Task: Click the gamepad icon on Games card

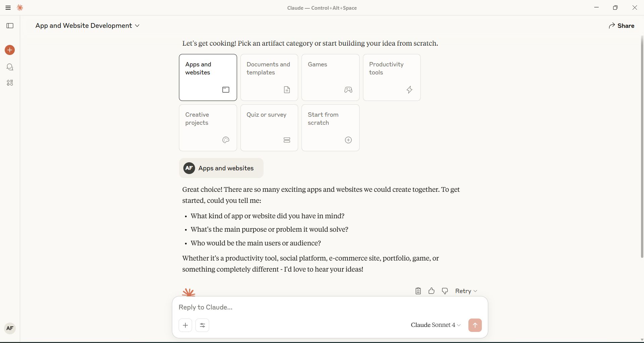Action: (x=348, y=90)
